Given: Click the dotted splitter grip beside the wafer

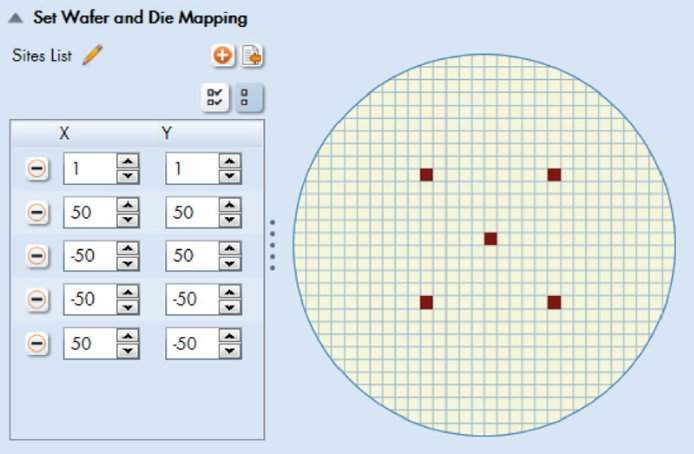Looking at the screenshot, I should (x=273, y=245).
